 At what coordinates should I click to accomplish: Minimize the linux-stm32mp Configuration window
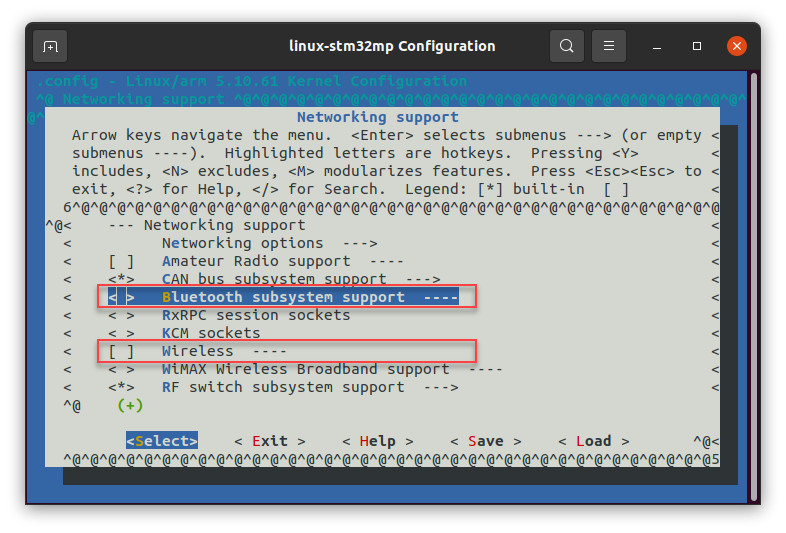coord(657,47)
